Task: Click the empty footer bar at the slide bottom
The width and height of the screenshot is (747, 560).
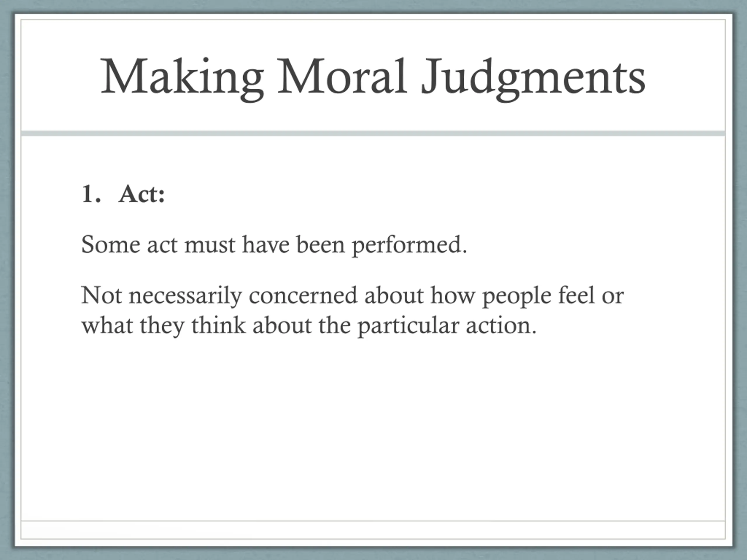Action: tap(373, 530)
